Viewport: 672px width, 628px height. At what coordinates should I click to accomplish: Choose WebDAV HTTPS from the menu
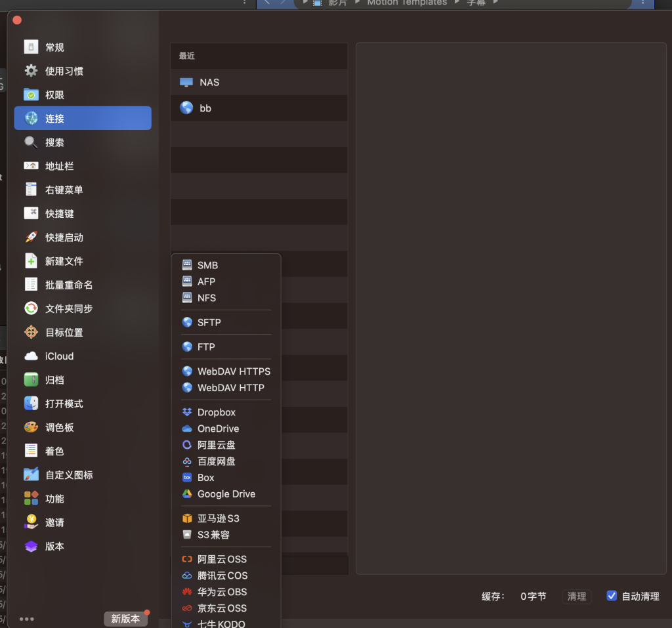tap(234, 371)
